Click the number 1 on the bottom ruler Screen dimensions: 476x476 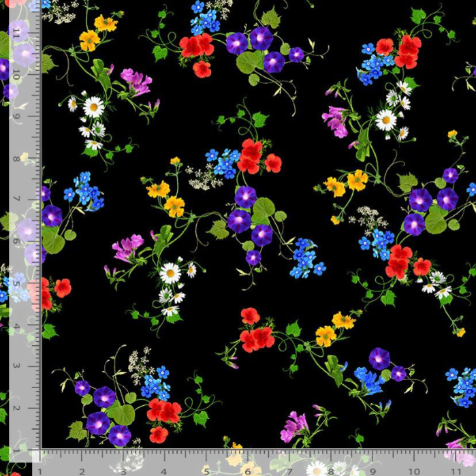[40, 471]
